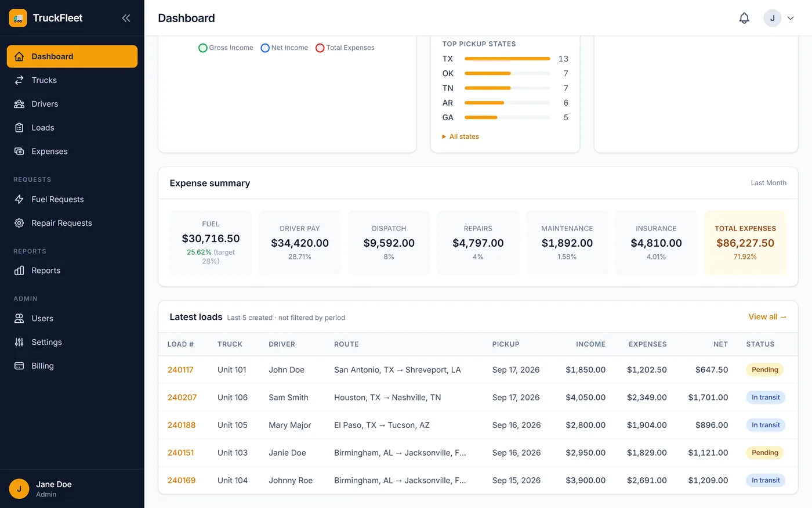Click the Settings sliders icon
Viewport: 812px width, 508px height.
(x=19, y=342)
